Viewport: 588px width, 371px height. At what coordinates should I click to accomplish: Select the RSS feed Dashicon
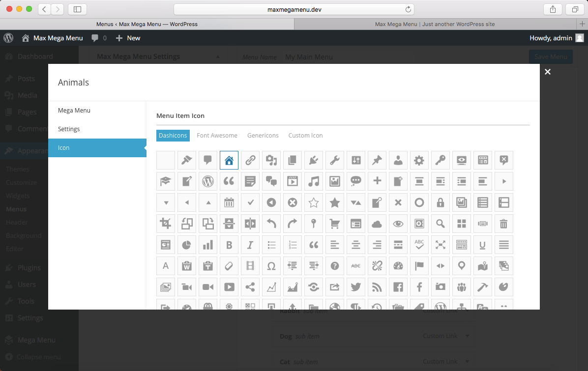pyautogui.click(x=377, y=287)
